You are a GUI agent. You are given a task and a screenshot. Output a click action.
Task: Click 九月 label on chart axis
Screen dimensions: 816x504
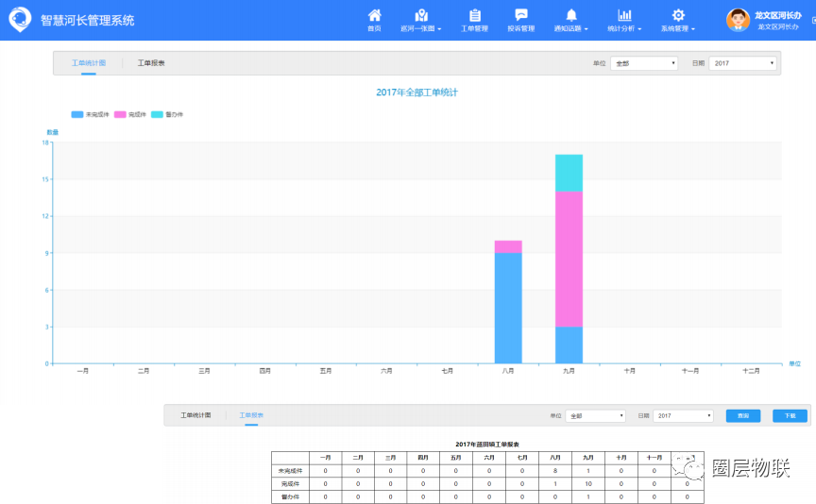pyautogui.click(x=569, y=371)
